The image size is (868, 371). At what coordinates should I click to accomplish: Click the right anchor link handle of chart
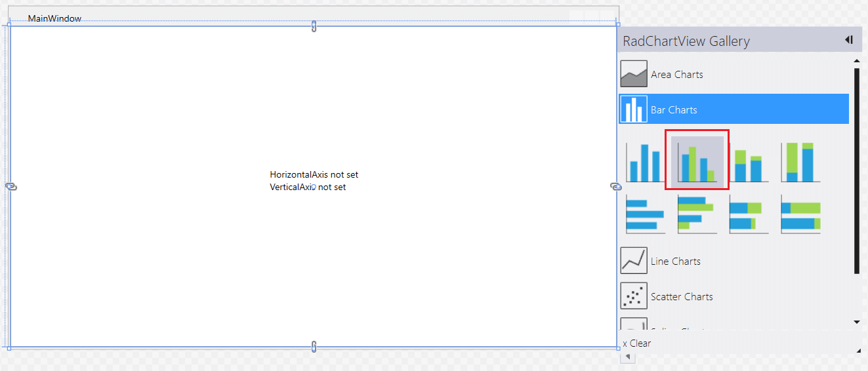[615, 187]
